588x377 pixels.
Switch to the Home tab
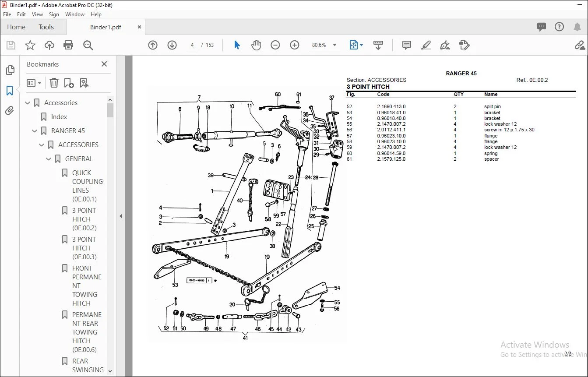click(x=16, y=27)
